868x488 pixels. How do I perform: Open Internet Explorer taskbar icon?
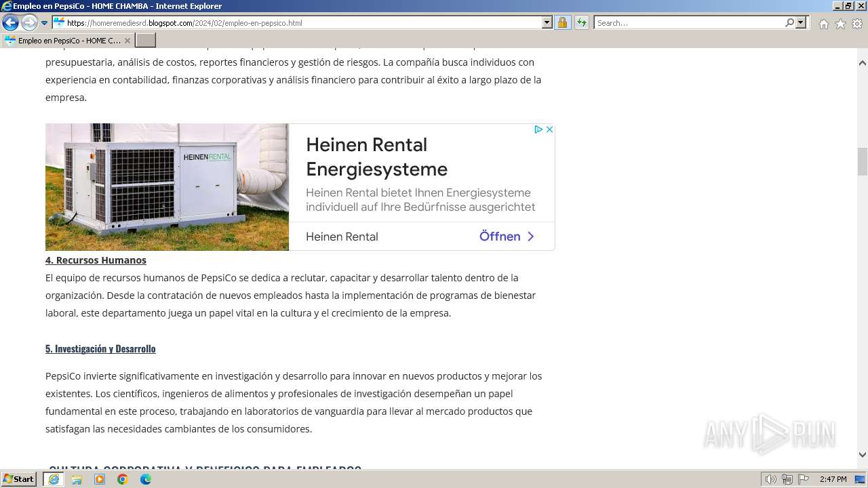click(54, 479)
